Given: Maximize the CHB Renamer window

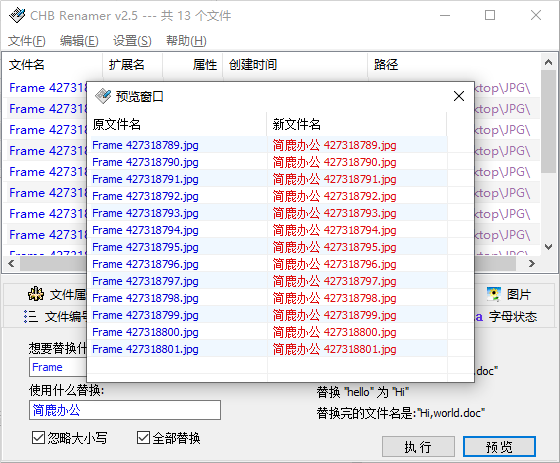Looking at the screenshot, I should (x=490, y=15).
